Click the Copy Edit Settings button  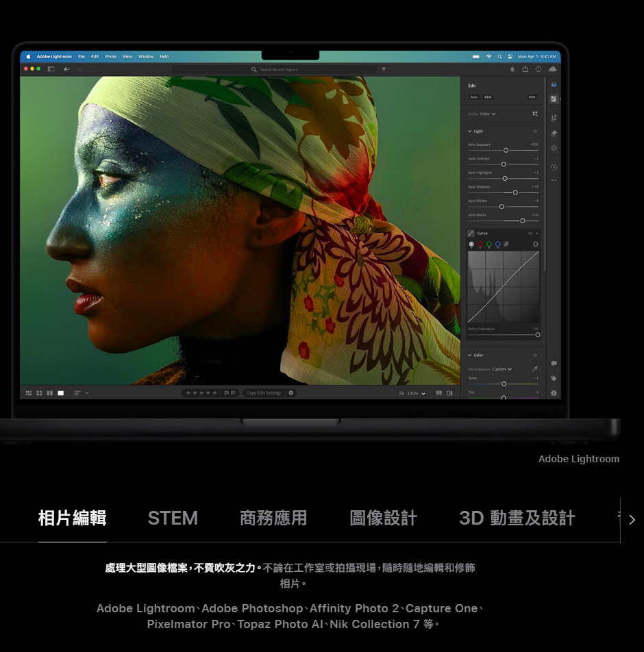[x=264, y=393]
